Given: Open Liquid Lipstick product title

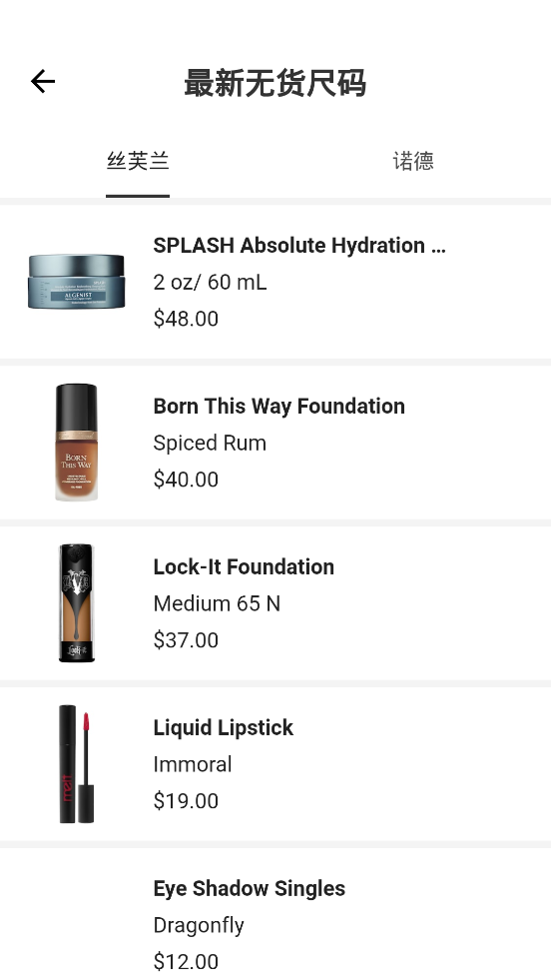Looking at the screenshot, I should (x=223, y=727).
